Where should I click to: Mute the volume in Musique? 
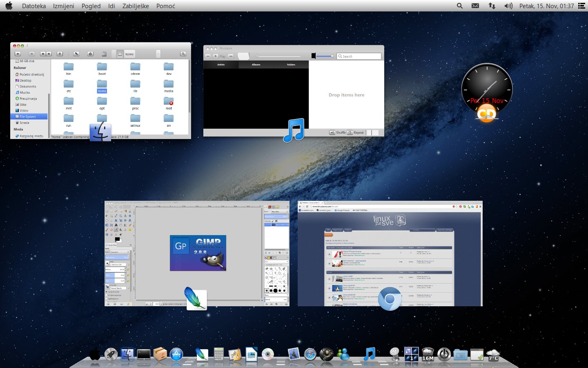313,56
